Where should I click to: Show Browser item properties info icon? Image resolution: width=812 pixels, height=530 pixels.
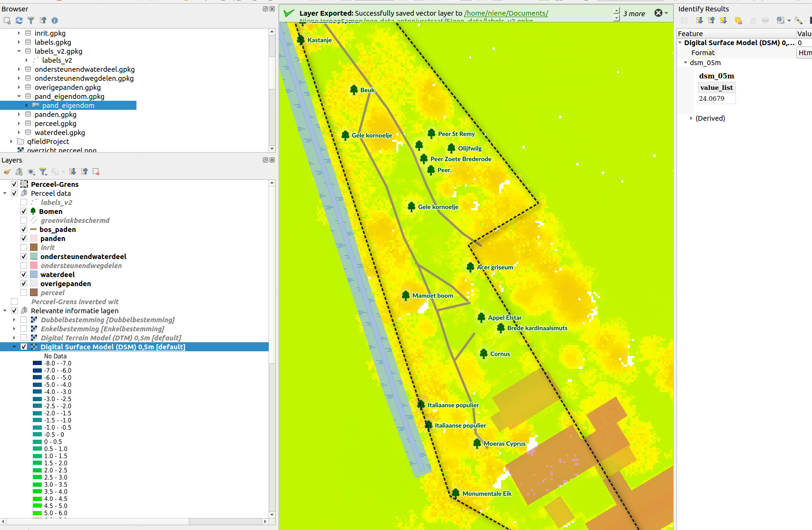coord(55,20)
